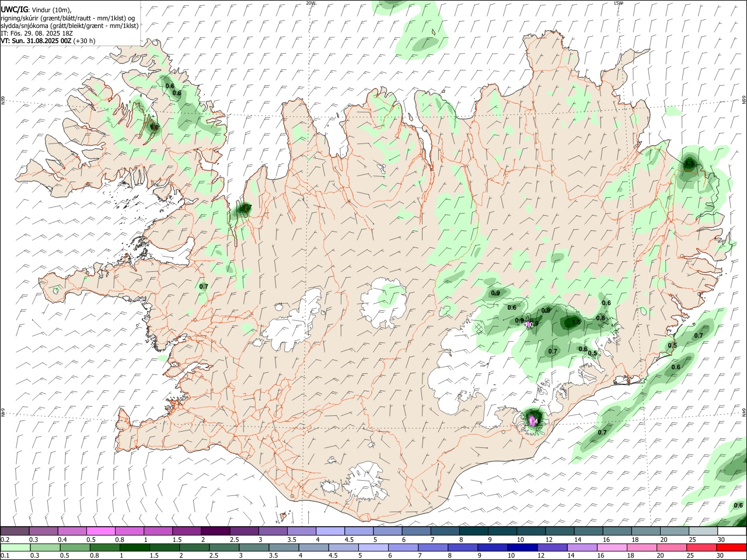This screenshot has width=747, height=560.
Task: Pick the lower-scale swatch between 20 and 25
Action: (671, 547)
